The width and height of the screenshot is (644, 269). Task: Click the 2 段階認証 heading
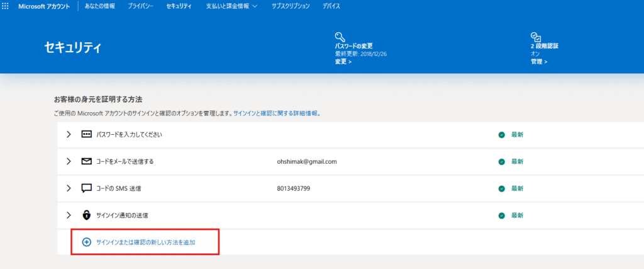click(x=545, y=46)
